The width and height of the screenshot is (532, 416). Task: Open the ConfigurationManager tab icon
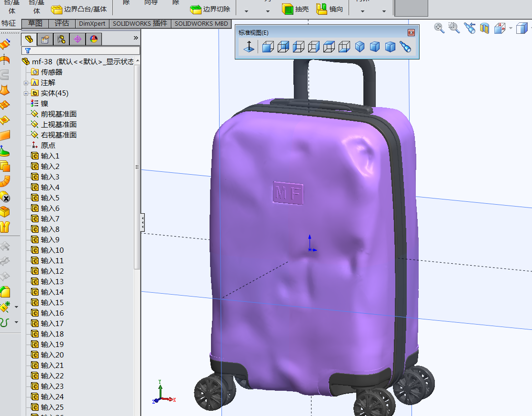[61, 40]
